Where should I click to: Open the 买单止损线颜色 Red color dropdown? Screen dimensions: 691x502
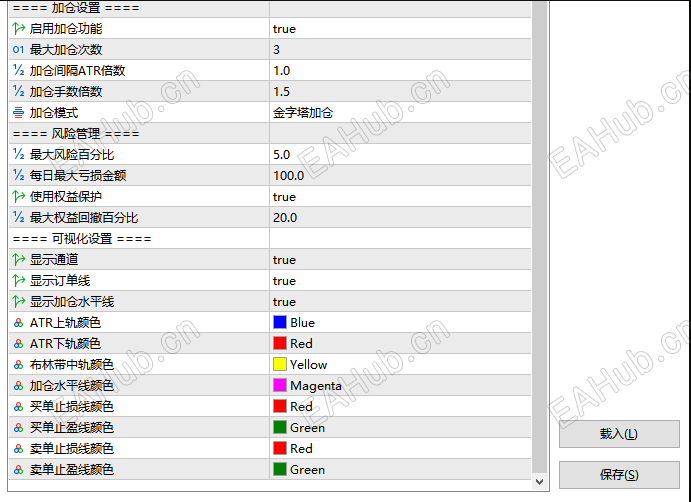click(400, 406)
